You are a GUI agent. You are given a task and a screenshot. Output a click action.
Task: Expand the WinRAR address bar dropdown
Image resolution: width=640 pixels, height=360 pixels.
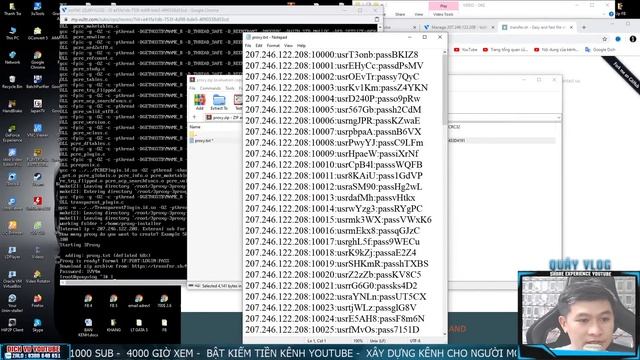pyautogui.click(x=558, y=118)
